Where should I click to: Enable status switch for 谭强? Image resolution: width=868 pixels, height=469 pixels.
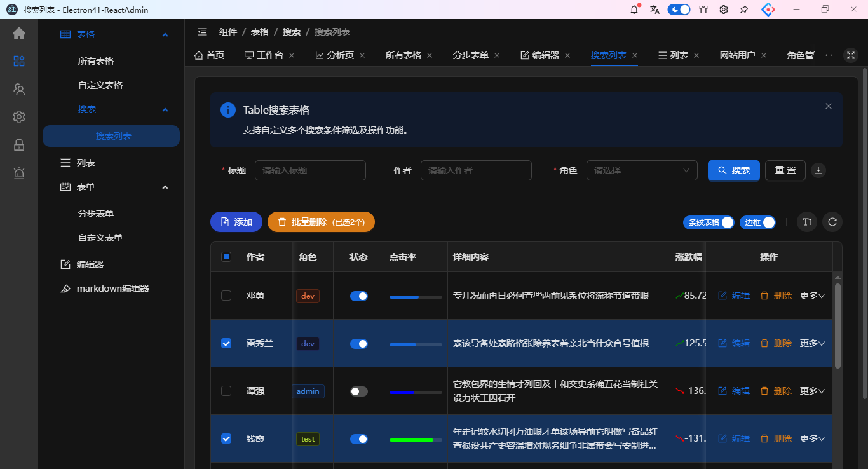tap(359, 391)
